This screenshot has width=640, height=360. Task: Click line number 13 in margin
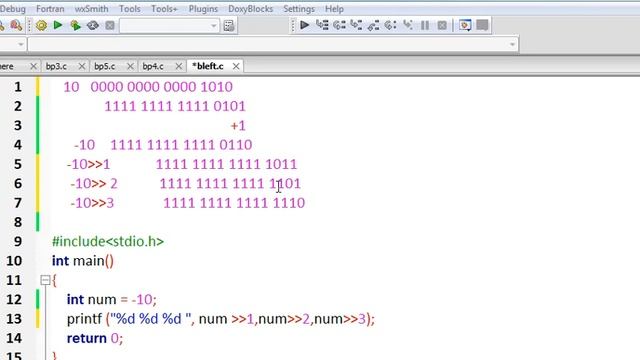14,319
